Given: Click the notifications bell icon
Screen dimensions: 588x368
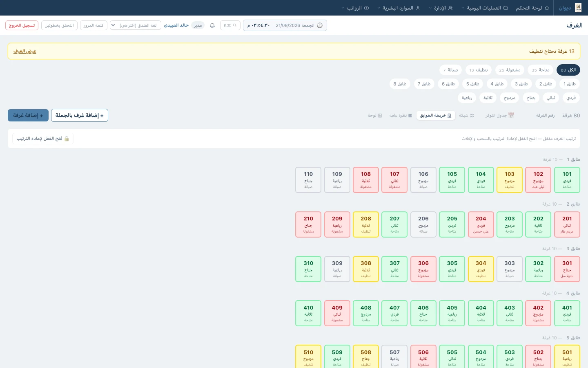Looking at the screenshot, I should click(x=212, y=25).
